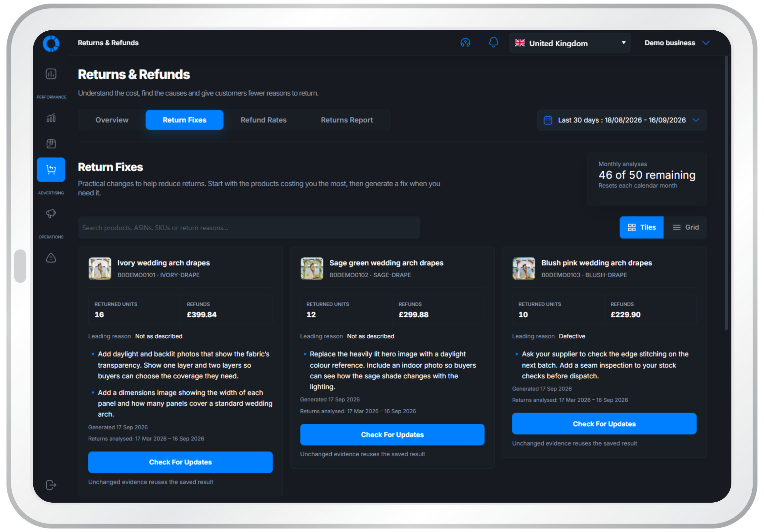Select the Returns cart sidebar icon
The width and height of the screenshot is (764, 532).
(51, 170)
